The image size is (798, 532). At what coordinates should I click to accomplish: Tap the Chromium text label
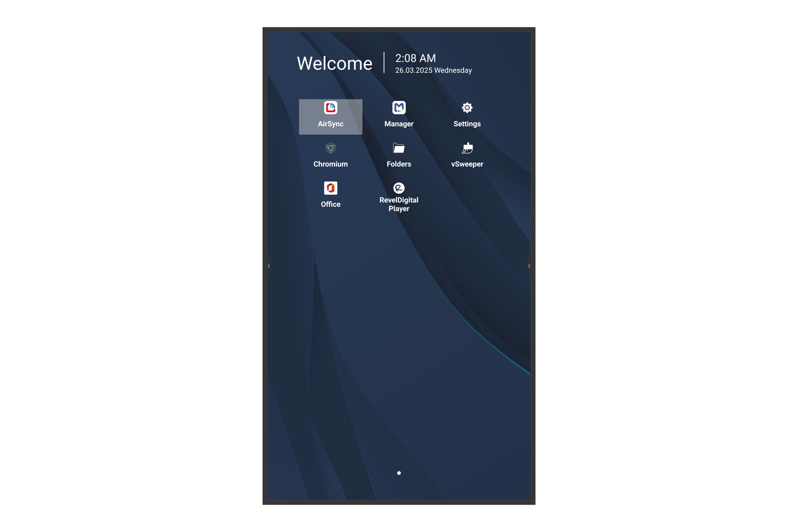330,164
